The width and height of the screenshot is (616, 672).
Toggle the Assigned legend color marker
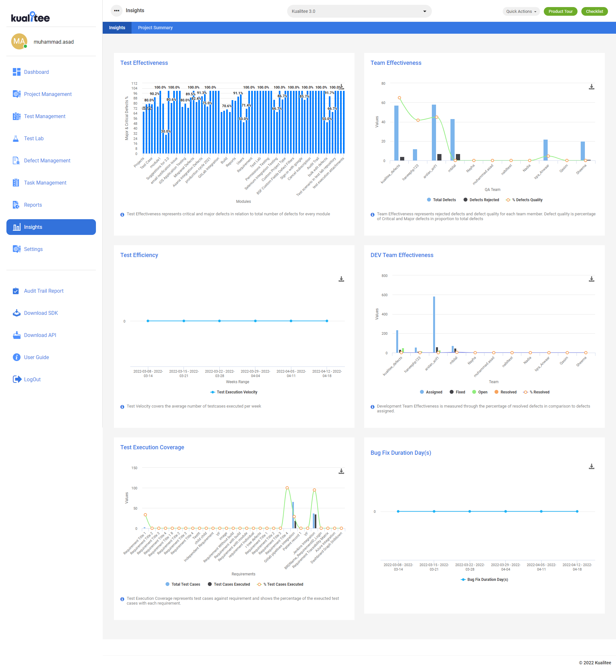tap(422, 392)
